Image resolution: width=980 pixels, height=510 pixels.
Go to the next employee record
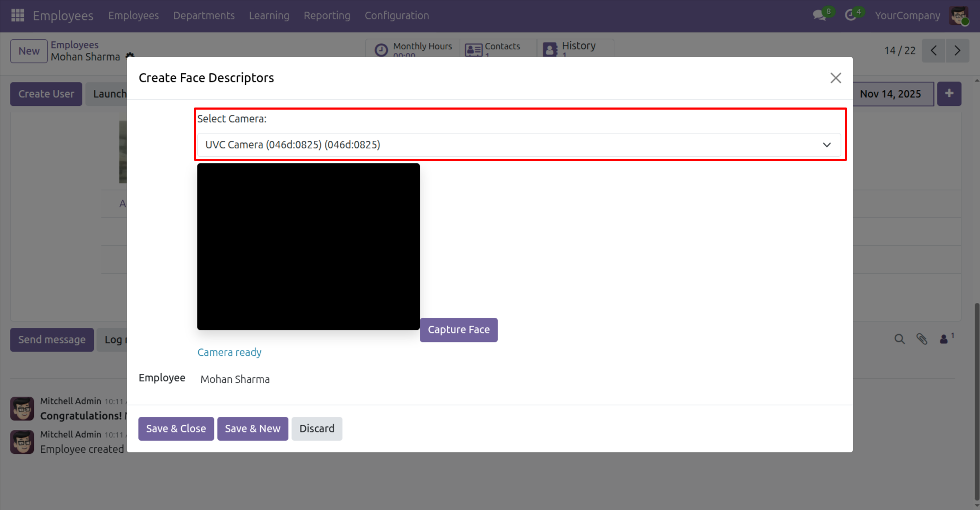point(958,51)
